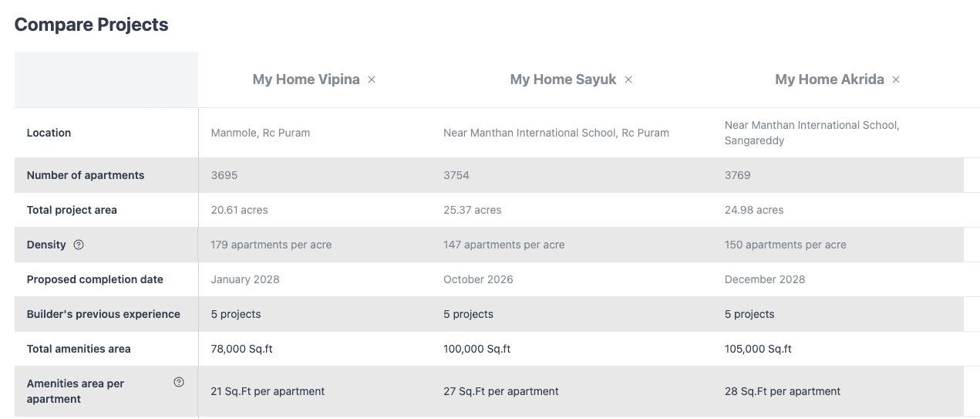Remove My Home Sayuk from comparison

click(x=628, y=79)
